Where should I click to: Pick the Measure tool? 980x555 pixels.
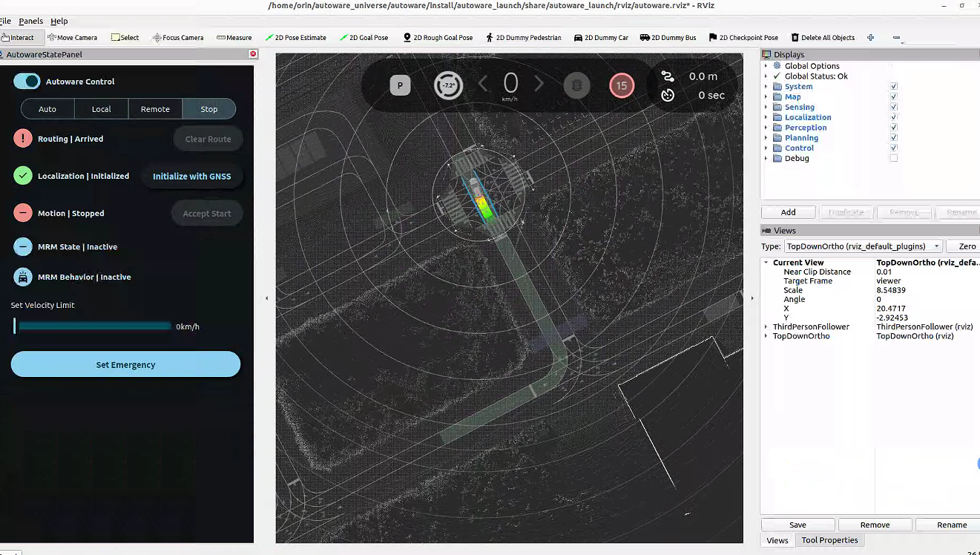click(234, 37)
